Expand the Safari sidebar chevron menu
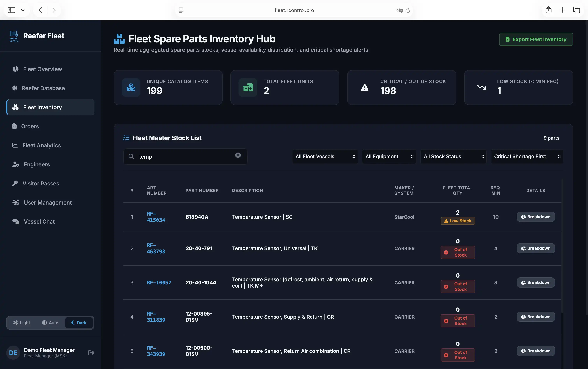The width and height of the screenshot is (588, 369). click(x=23, y=10)
